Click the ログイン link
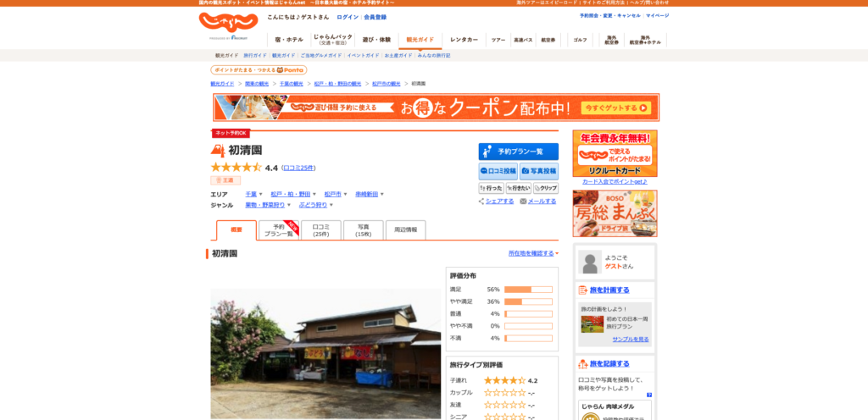The image size is (868, 420). 348,17
